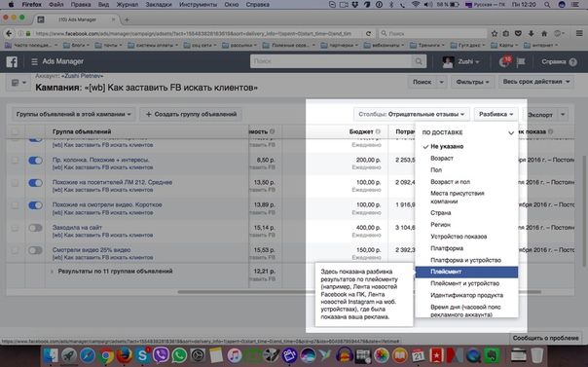Open the Журнал menu in menu bar
The image size is (588, 367).
tap(128, 5)
